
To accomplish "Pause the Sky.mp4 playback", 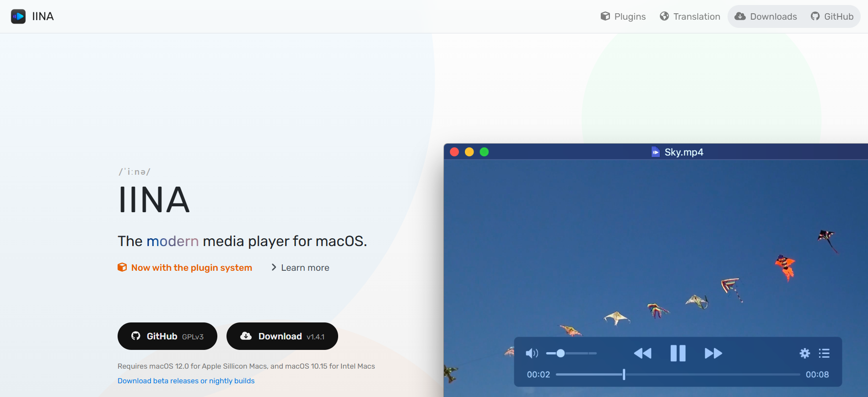I will [x=678, y=353].
